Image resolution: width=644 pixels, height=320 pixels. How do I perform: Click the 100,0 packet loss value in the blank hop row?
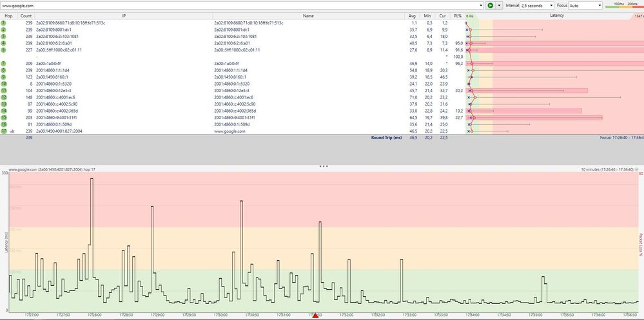458,57
